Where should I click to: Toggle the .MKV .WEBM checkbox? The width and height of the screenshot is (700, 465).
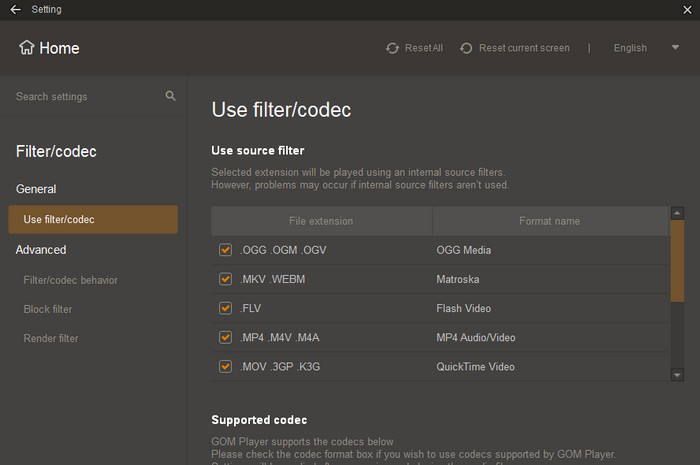tap(225, 279)
